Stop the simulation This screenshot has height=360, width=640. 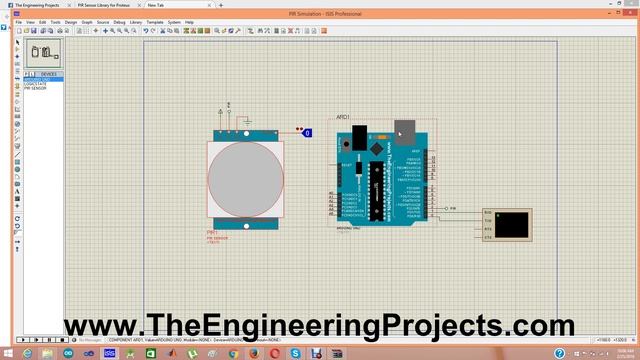(62, 340)
